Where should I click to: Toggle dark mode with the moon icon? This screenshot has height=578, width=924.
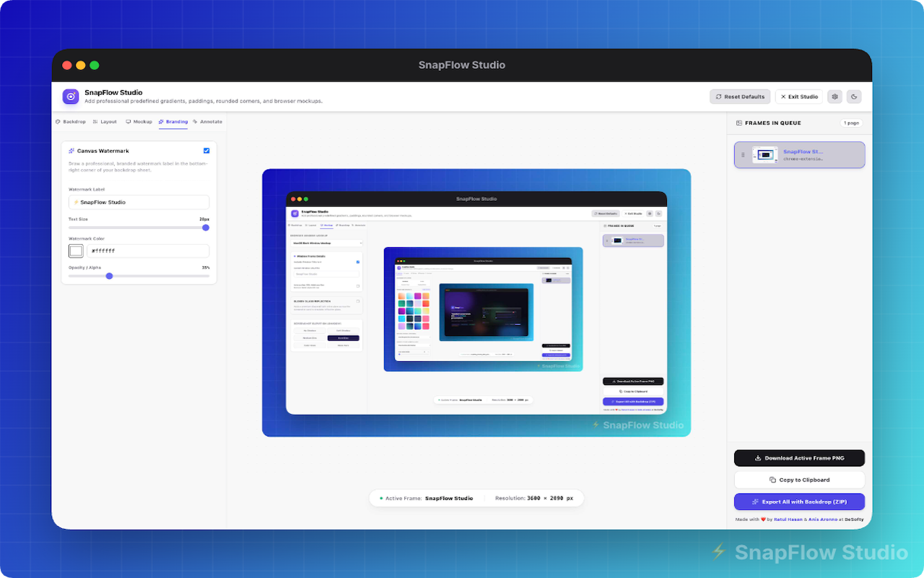point(854,97)
